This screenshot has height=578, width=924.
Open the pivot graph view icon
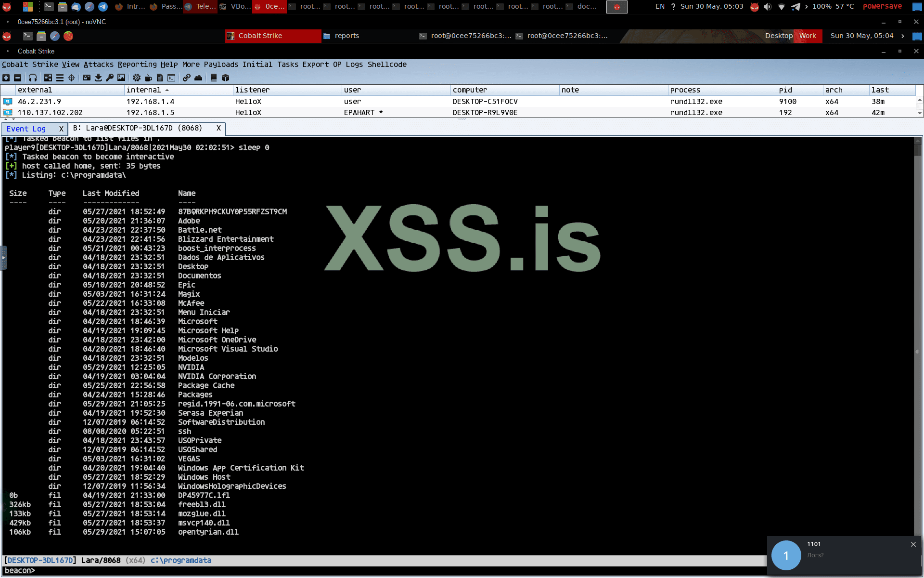pos(48,78)
